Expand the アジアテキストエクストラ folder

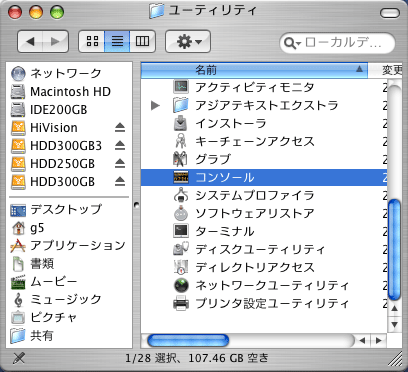pos(155,105)
